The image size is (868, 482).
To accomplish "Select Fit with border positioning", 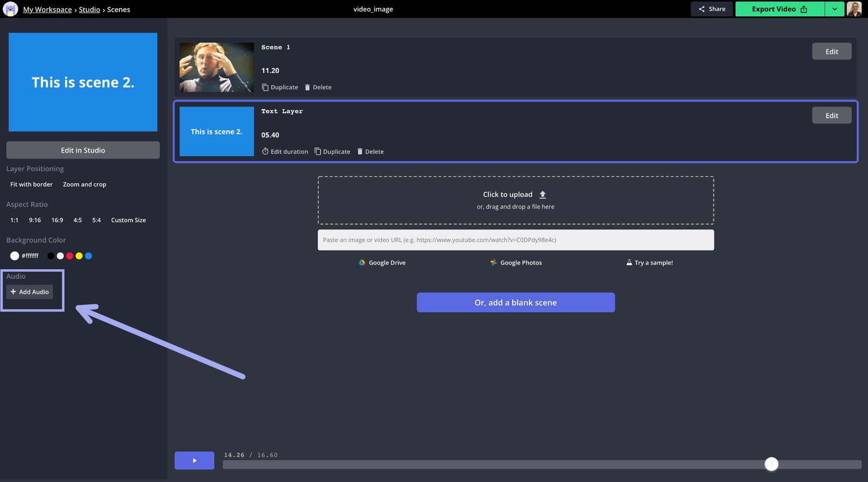I will (x=31, y=185).
